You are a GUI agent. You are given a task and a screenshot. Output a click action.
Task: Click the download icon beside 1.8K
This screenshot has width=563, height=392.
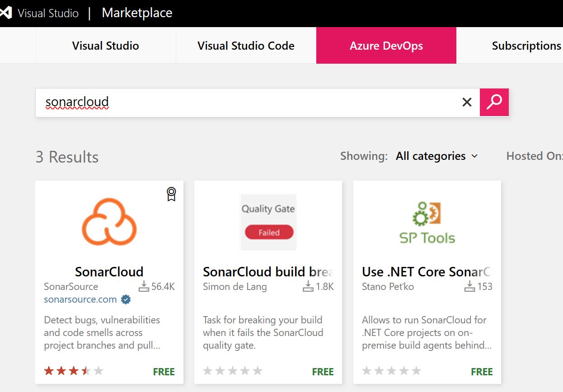[x=308, y=286]
